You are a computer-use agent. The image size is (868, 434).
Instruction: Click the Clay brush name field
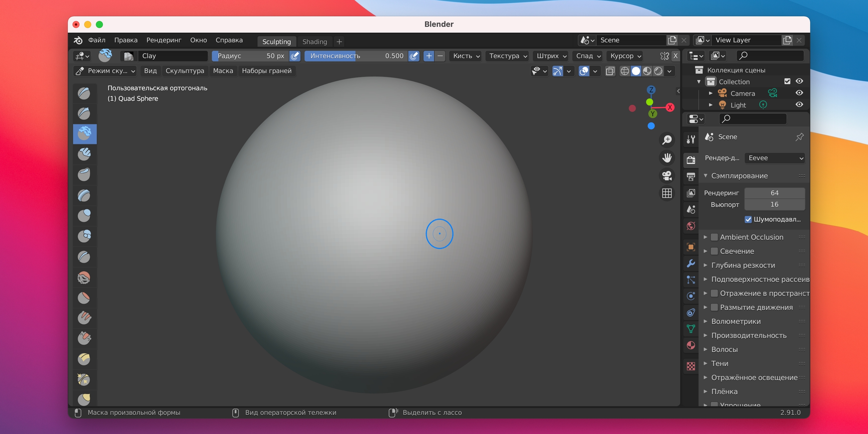(x=173, y=56)
